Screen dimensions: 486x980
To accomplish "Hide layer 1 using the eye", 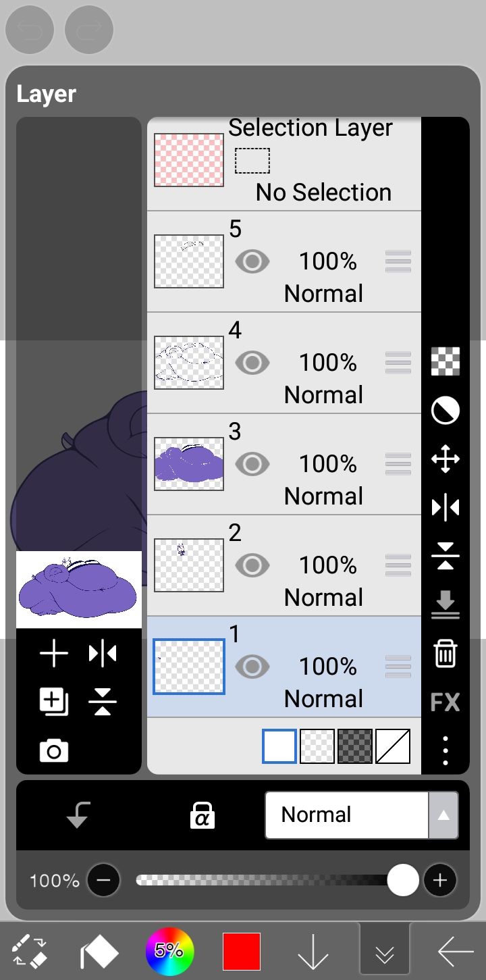I will coord(252,667).
